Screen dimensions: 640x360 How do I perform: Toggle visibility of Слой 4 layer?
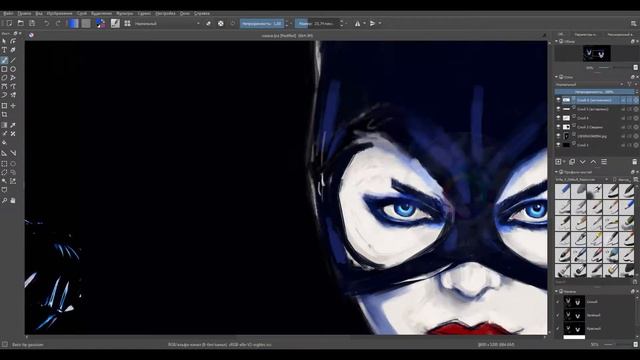(x=558, y=118)
